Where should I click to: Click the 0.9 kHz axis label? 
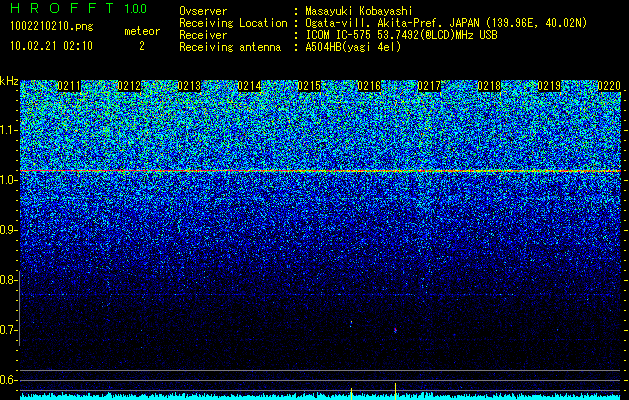tap(8, 230)
